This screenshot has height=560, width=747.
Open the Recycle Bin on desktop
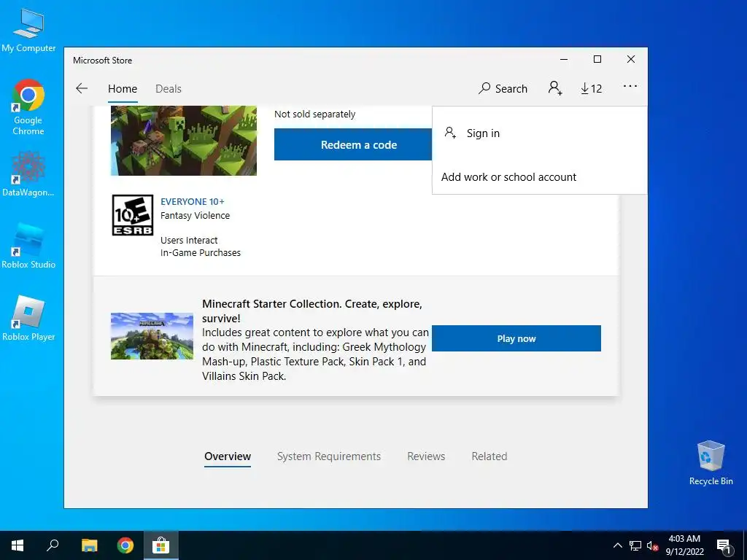click(x=711, y=463)
